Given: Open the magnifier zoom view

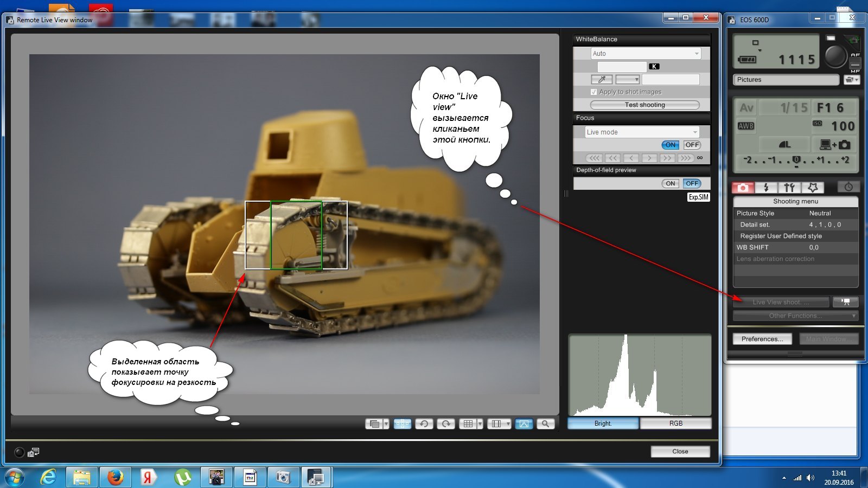Looking at the screenshot, I should (x=546, y=423).
